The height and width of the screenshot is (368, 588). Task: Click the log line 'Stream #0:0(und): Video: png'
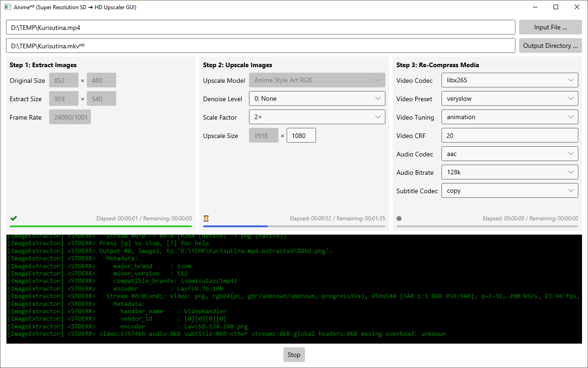(294, 296)
